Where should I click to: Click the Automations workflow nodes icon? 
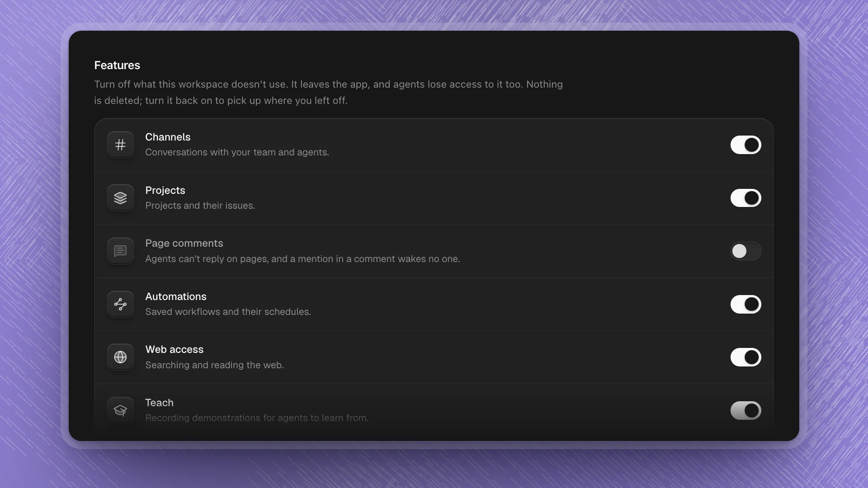coord(120,304)
